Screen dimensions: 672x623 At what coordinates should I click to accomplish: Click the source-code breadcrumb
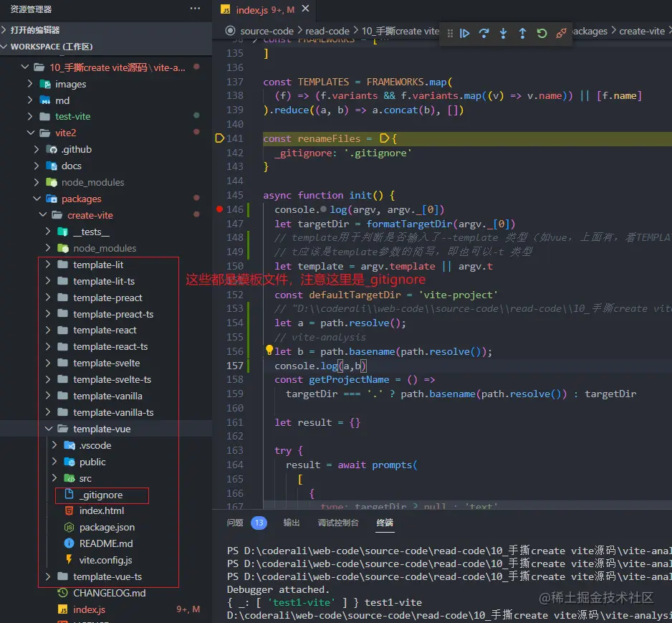(x=267, y=31)
